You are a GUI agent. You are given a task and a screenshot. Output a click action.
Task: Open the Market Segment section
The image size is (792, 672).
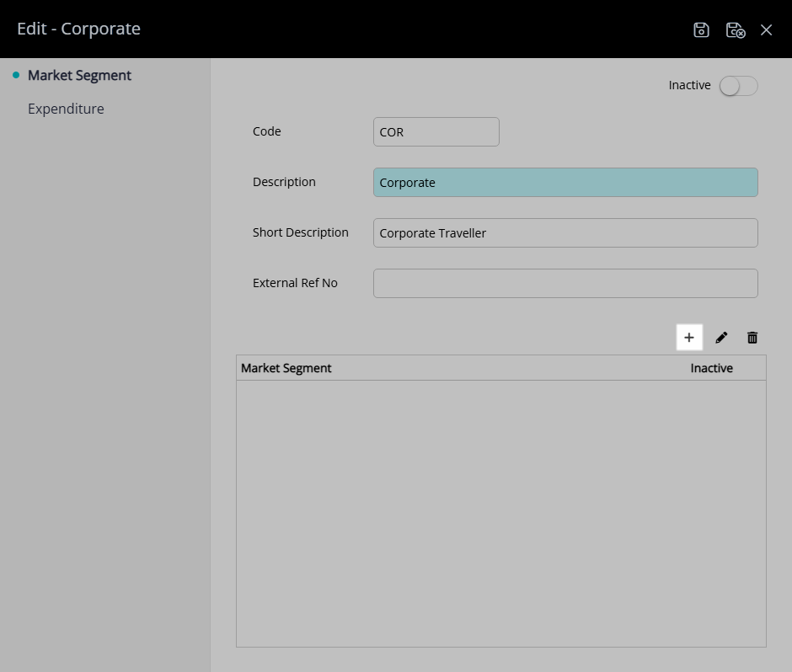(x=79, y=75)
